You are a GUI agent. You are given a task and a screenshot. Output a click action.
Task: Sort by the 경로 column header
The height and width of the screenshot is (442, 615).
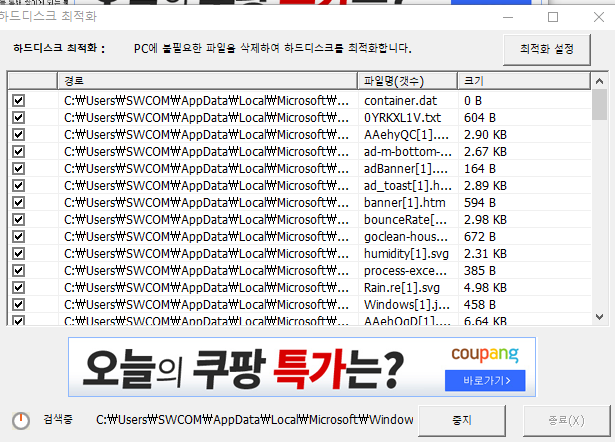tap(207, 81)
